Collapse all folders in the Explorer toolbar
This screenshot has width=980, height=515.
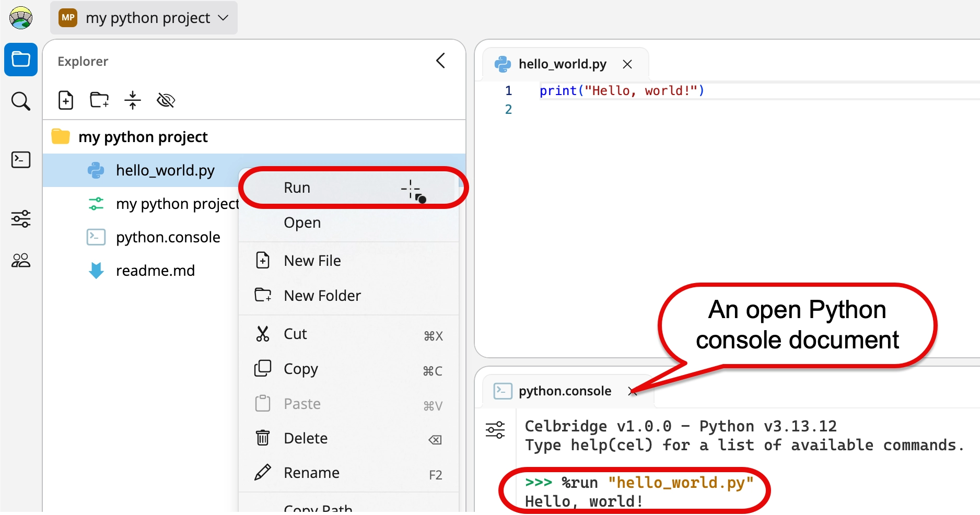[133, 100]
